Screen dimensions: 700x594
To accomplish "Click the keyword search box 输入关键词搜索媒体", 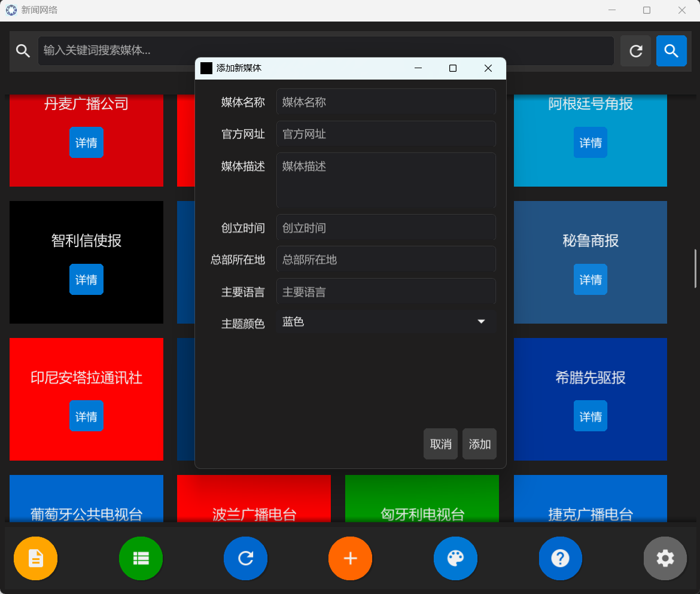I will point(326,51).
